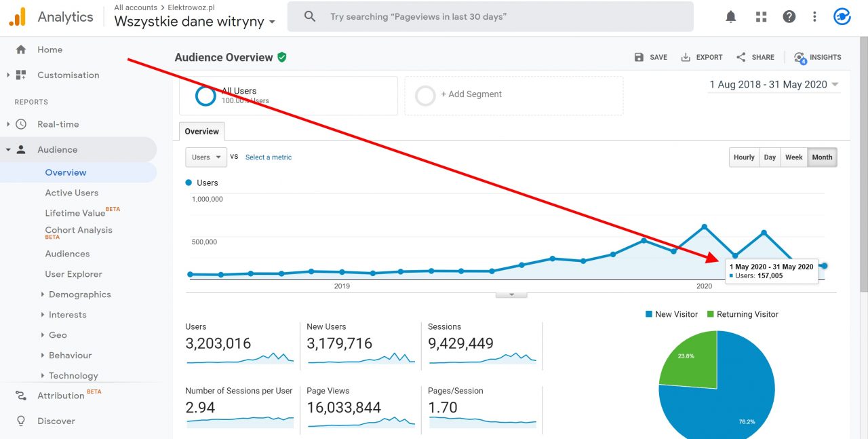Screen dimensions: 868x439
Task: Open the Wszystkie dane witryny view selector
Action: [195, 21]
